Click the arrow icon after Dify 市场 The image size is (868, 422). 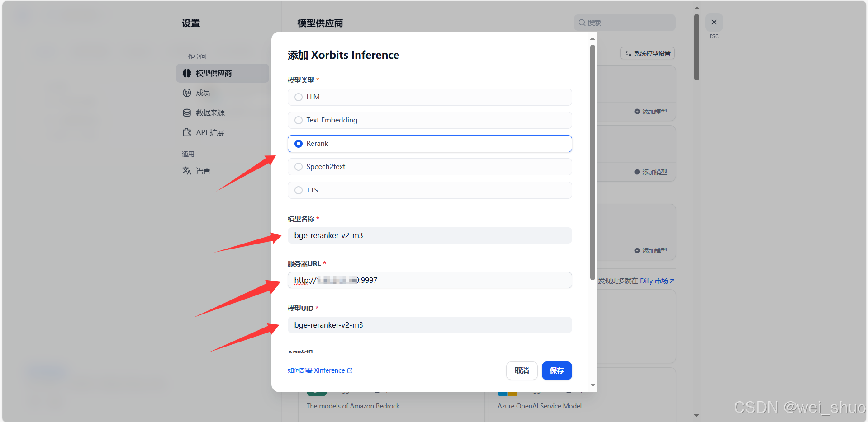(x=672, y=281)
